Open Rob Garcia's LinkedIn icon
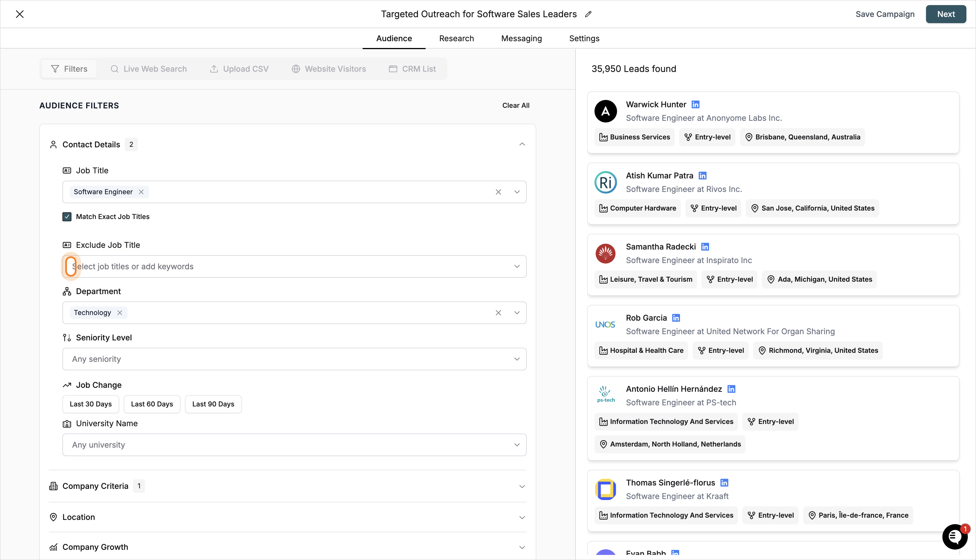Viewport: 976px width, 560px height. coord(676,318)
